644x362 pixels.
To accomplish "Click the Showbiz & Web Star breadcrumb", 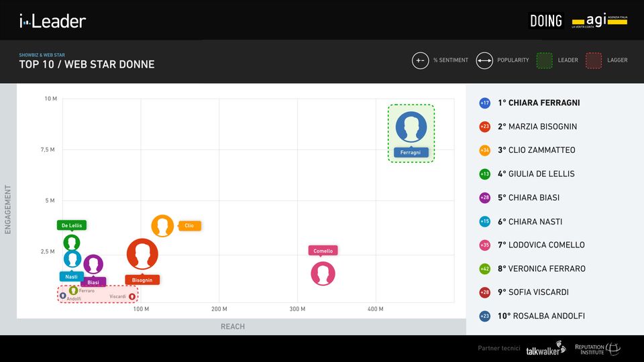I will pos(42,55).
